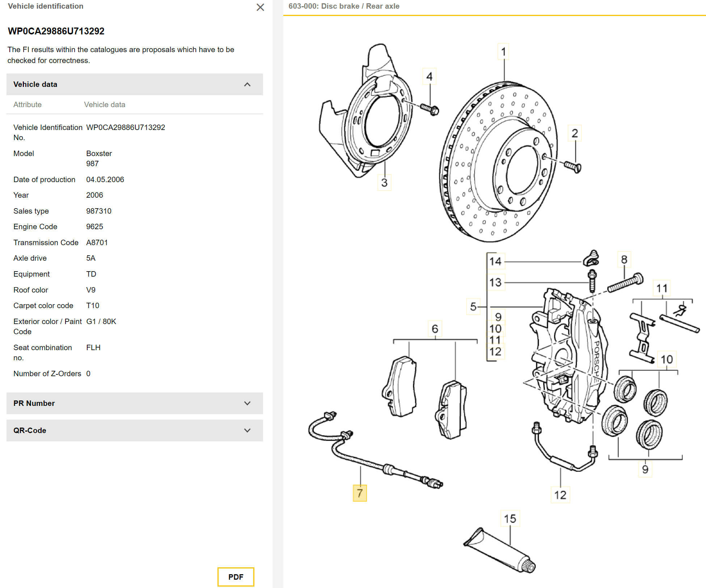Screen dimensions: 706x588
Task: Select part number 8 caliper bolt label
Action: click(624, 260)
